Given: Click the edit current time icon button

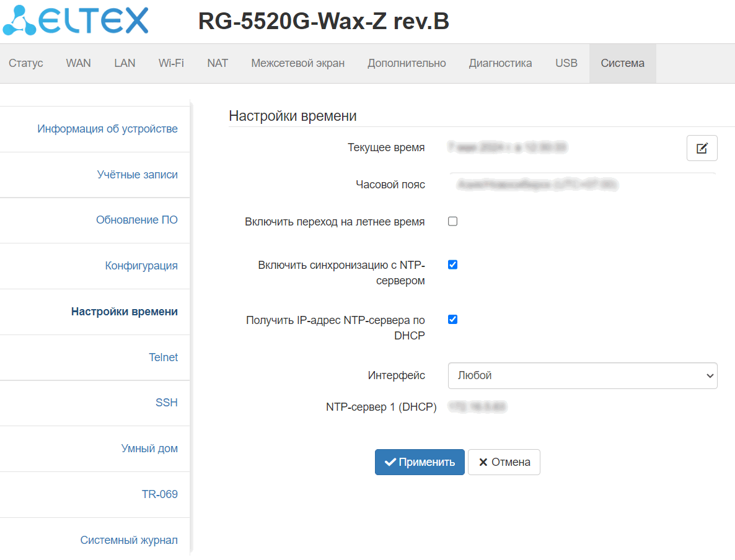Looking at the screenshot, I should point(702,148).
